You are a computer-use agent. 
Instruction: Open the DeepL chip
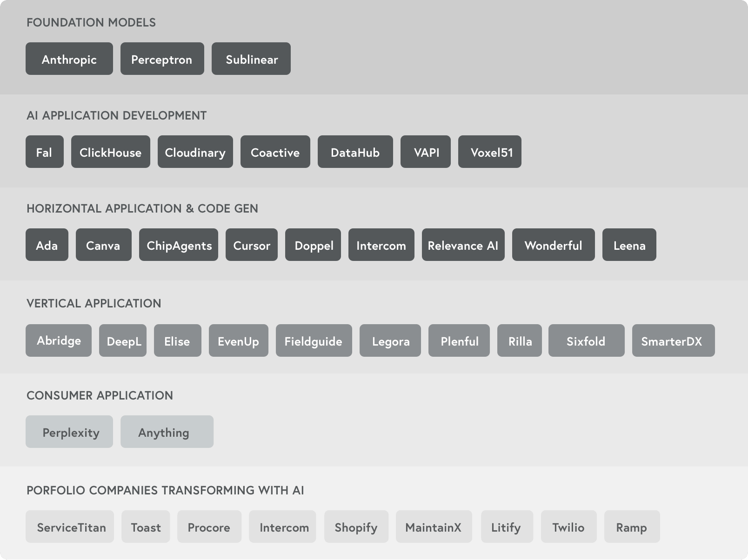point(123,340)
